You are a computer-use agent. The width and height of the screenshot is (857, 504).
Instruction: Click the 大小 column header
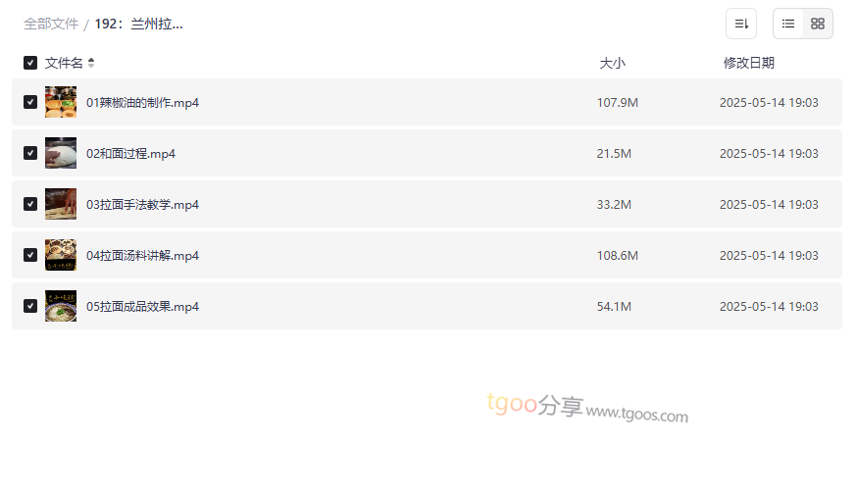(x=612, y=63)
